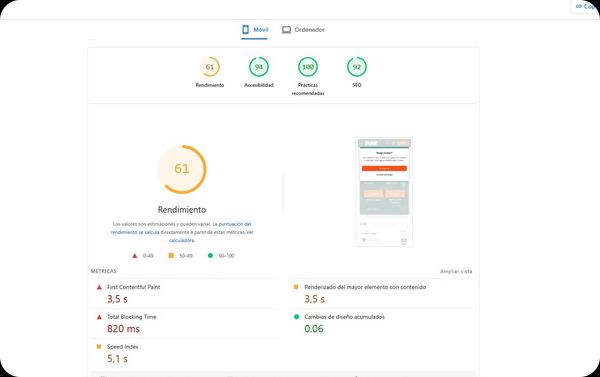Click the copy link button at top right
The width and height of the screenshot is (600, 377).
[585, 7]
